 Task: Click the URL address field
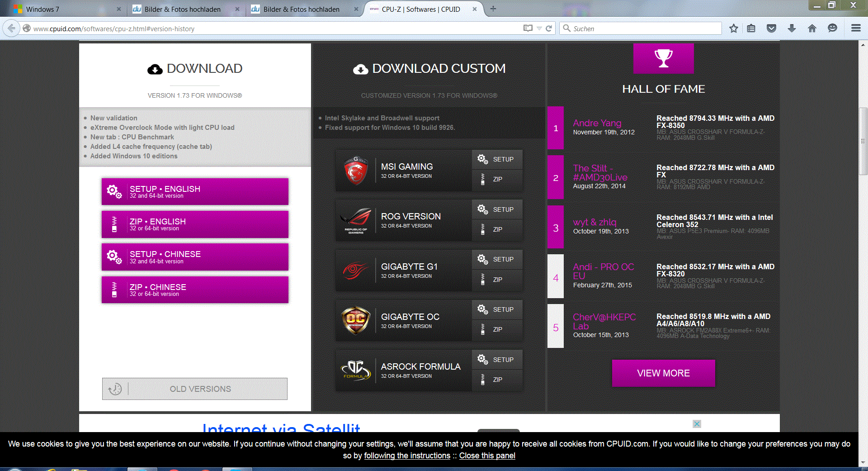(276, 29)
